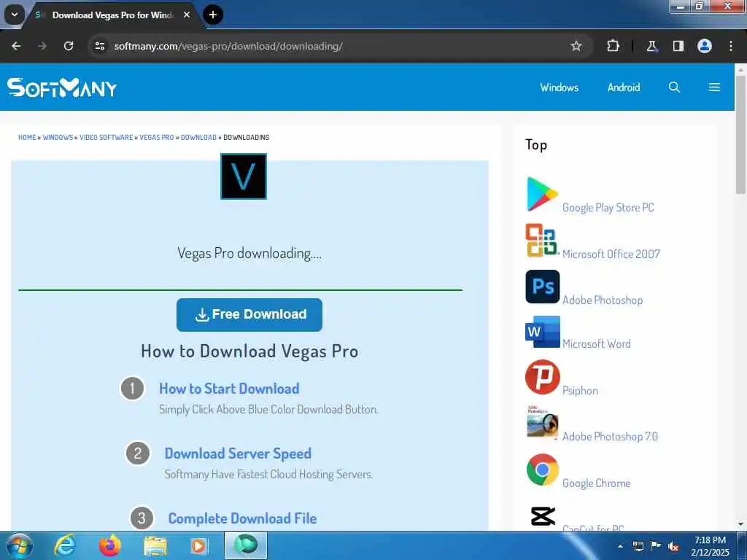
Task: Reload the page with the refresh icon
Action: pos(69,46)
